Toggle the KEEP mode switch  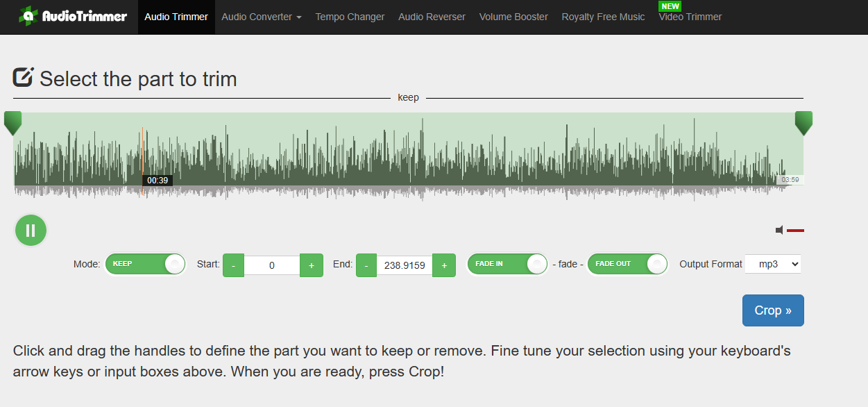click(x=146, y=264)
